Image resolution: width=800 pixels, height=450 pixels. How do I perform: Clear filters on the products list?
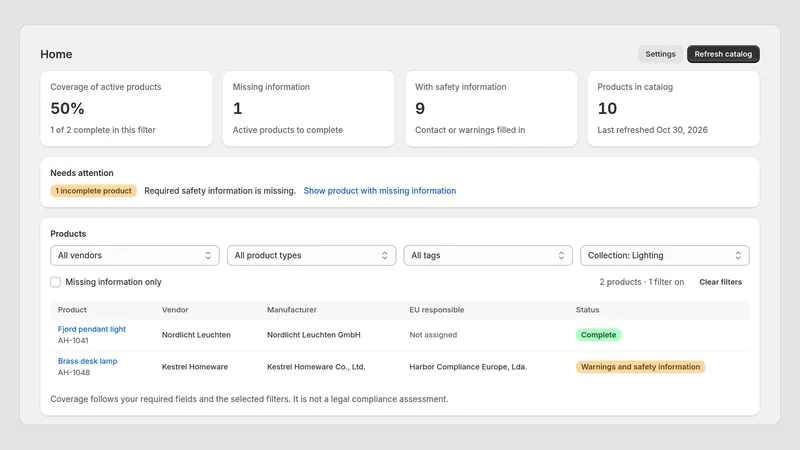coord(720,282)
